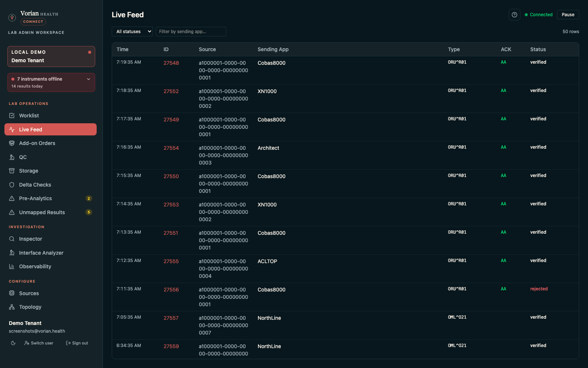Click screenshots@vorian.health email text

pos(37,331)
